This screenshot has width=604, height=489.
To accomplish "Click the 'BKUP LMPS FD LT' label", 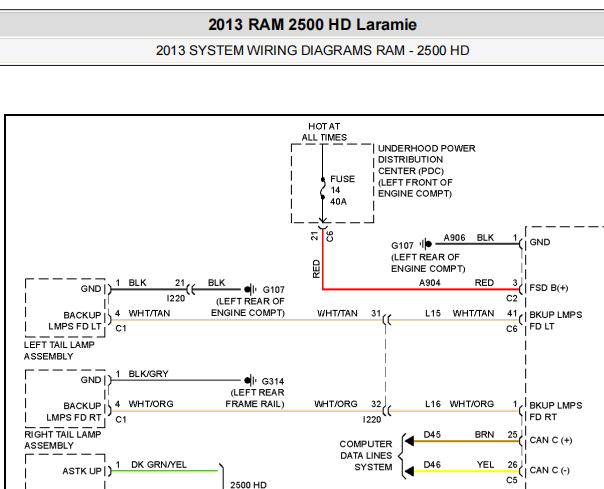I will (x=555, y=321).
